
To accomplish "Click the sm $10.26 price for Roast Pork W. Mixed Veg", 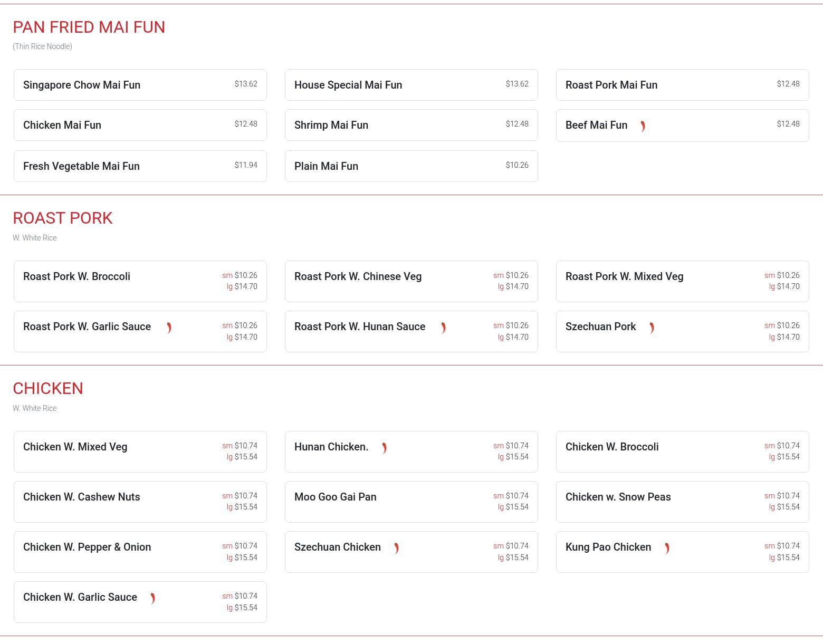I will 782,275.
